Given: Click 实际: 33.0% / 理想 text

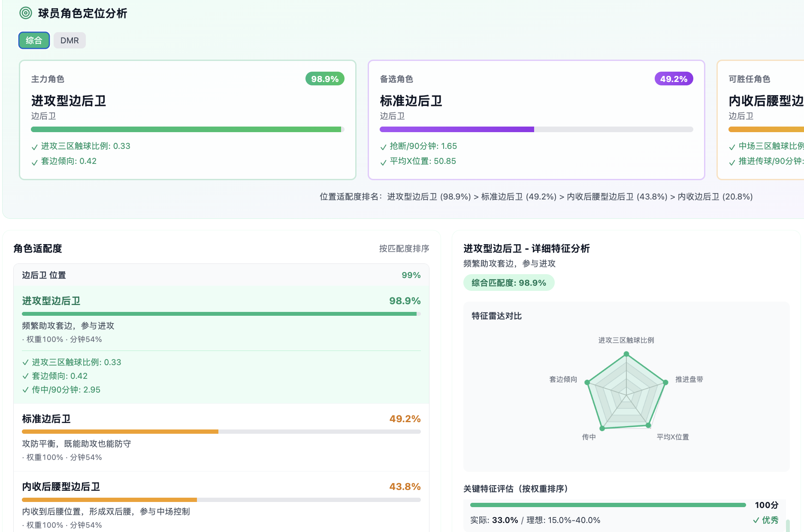Looking at the screenshot, I should [x=535, y=520].
